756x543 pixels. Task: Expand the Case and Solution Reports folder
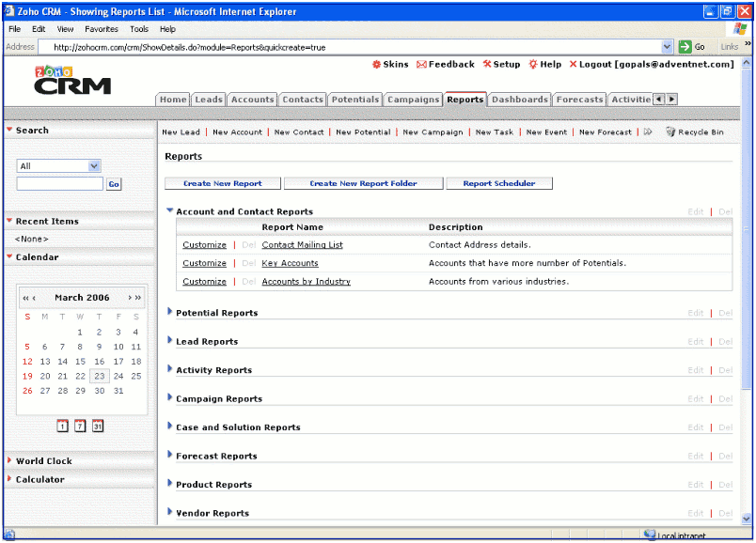tap(169, 426)
